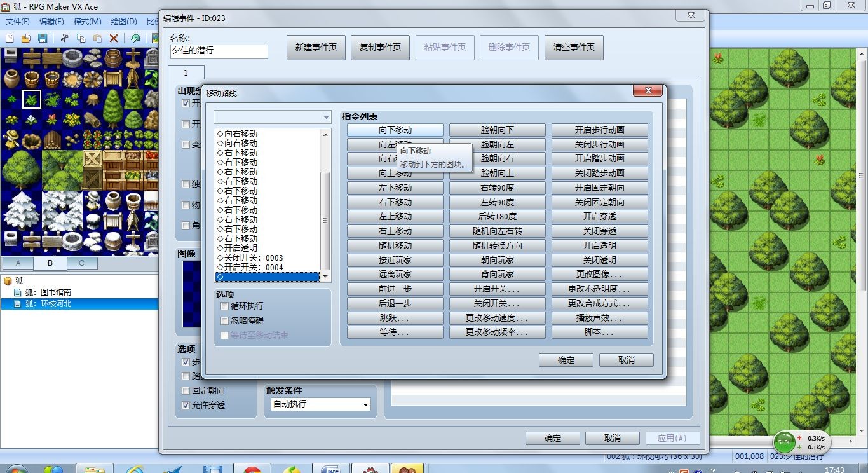Click 清空事件页 in event editor
This screenshot has height=473, width=868.
pos(574,48)
